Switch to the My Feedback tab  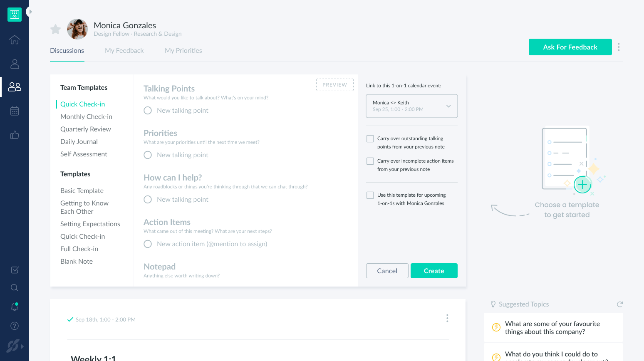click(x=124, y=50)
